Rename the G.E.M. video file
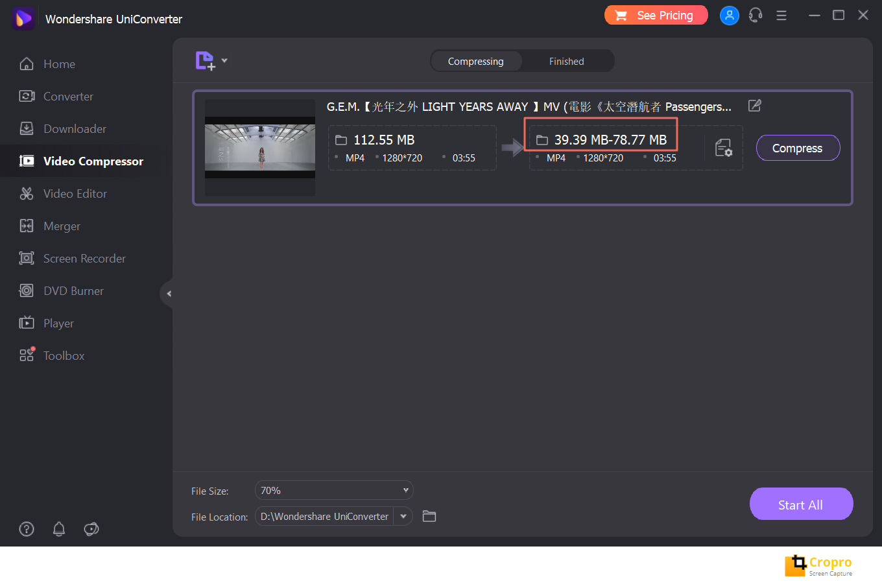882x588 pixels. [x=754, y=105]
